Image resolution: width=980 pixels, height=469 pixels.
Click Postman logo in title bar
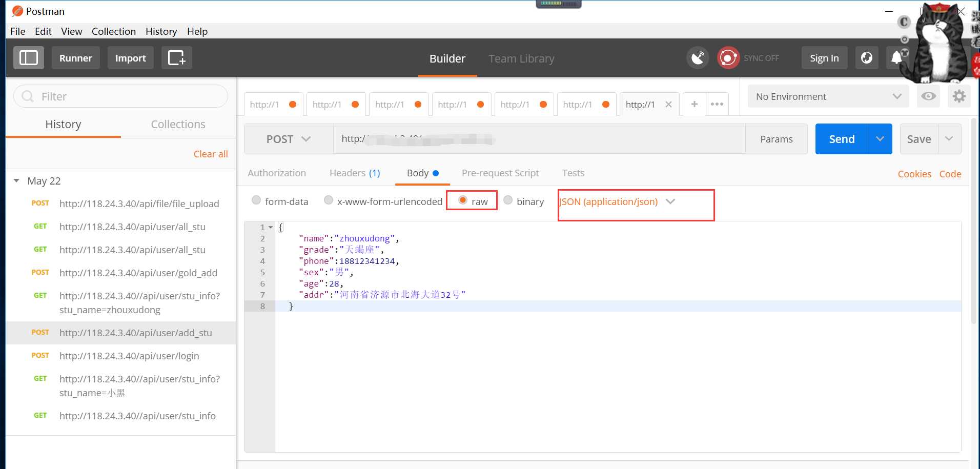pos(17,11)
